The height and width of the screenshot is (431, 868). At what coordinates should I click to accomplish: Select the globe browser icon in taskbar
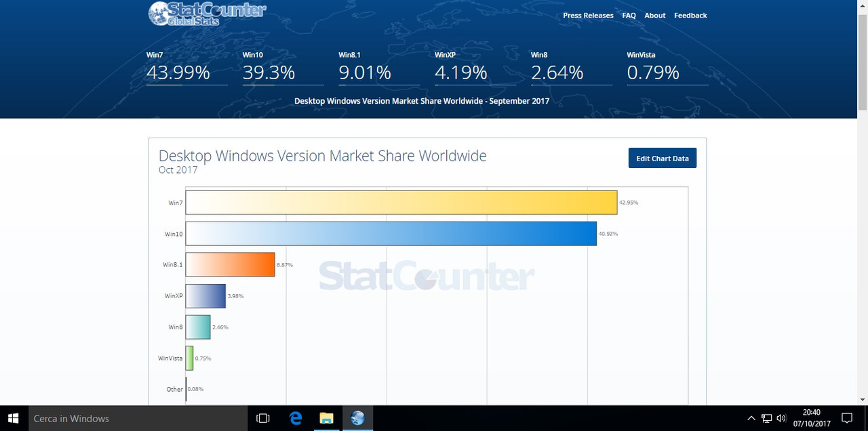tap(357, 418)
